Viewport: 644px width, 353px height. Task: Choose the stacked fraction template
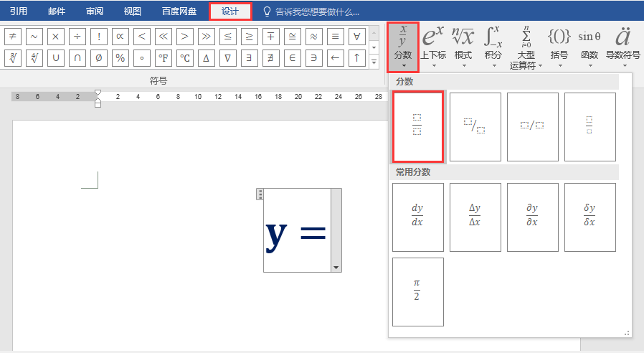(x=417, y=126)
